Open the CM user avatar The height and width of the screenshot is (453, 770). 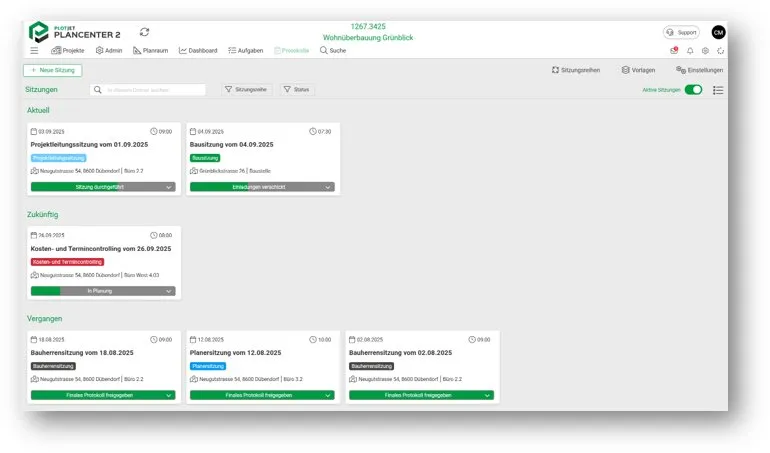coord(718,32)
